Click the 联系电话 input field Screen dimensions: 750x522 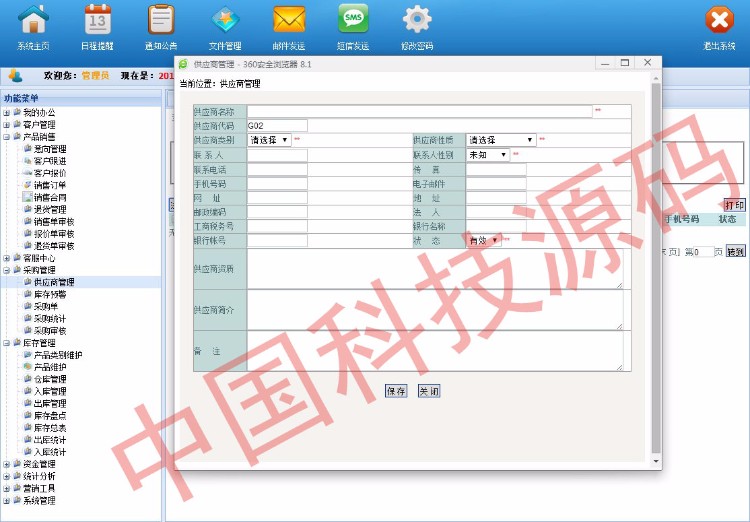pyautogui.click(x=277, y=169)
